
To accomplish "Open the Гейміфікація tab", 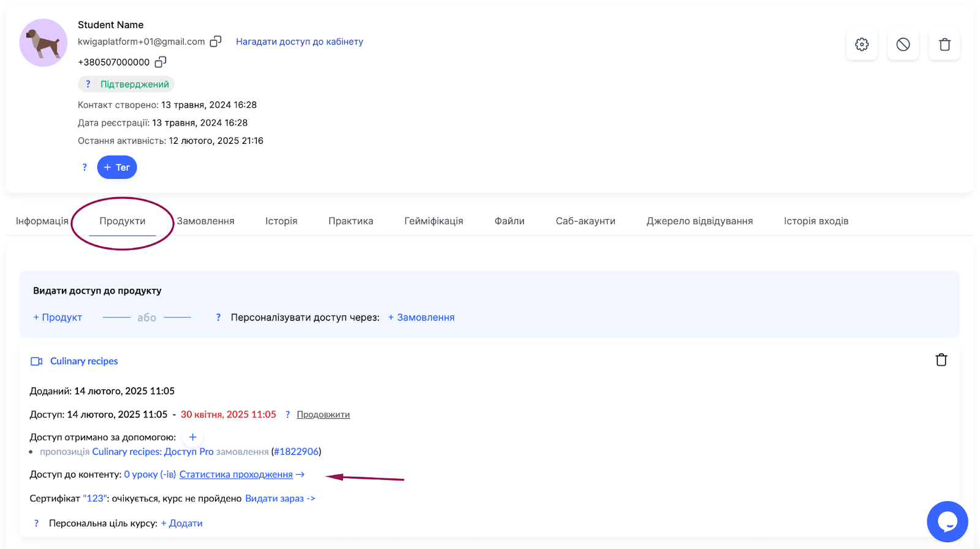I will pyautogui.click(x=434, y=221).
